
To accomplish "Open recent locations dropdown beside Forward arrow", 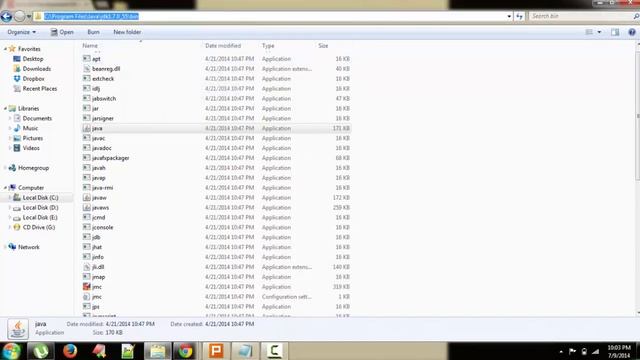I will (29, 17).
